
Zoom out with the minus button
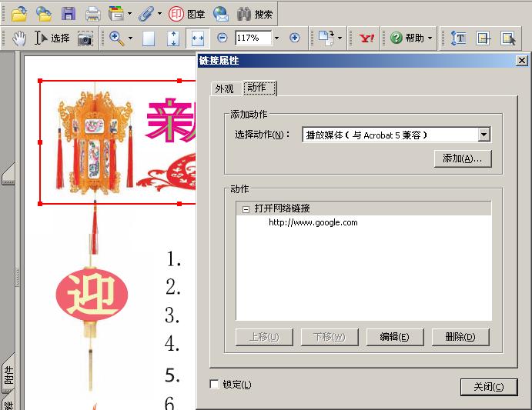pos(223,38)
